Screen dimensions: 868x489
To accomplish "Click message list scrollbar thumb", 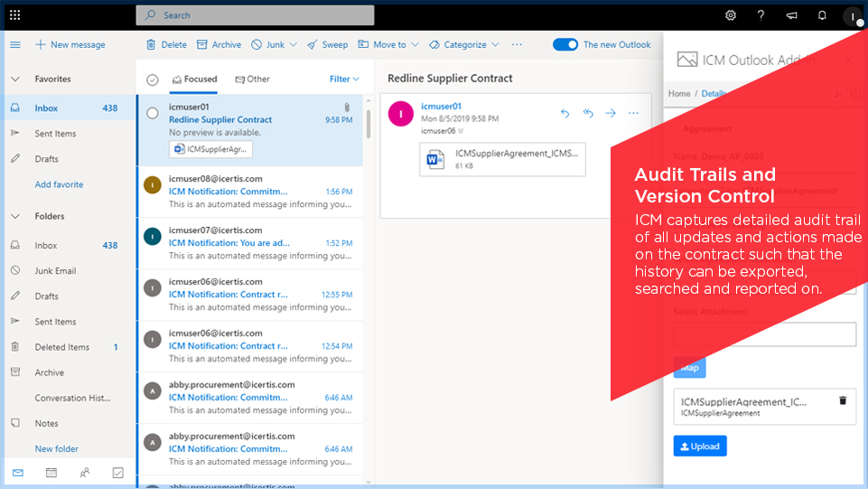I will coord(369,123).
